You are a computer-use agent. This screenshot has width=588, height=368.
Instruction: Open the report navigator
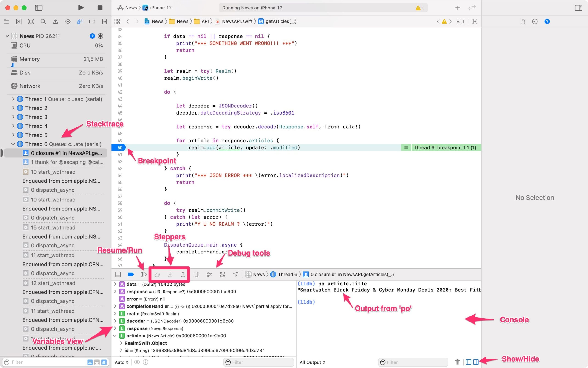(x=105, y=21)
